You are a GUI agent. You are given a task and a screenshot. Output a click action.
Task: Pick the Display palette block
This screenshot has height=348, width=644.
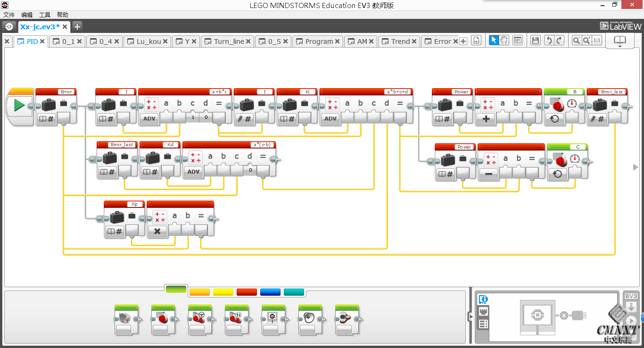(273, 320)
